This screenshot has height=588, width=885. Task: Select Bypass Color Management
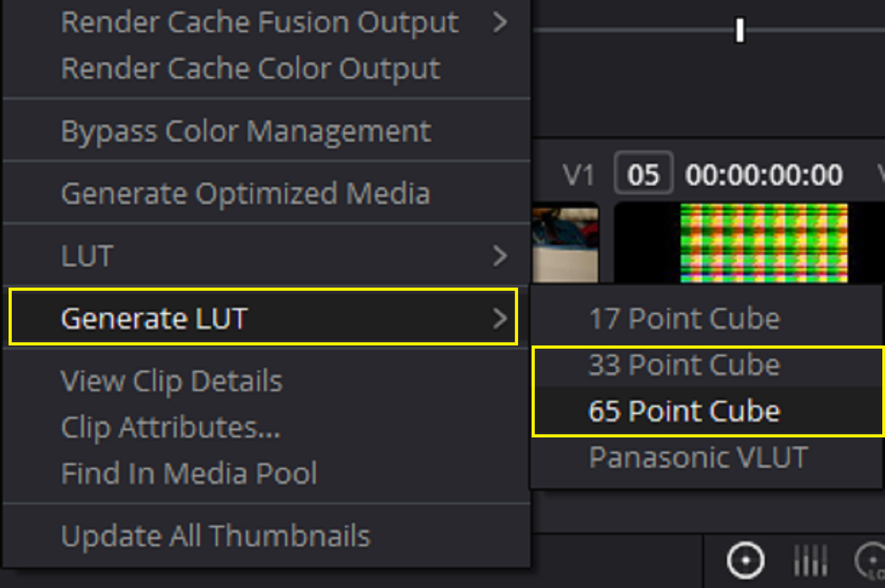[x=246, y=132]
